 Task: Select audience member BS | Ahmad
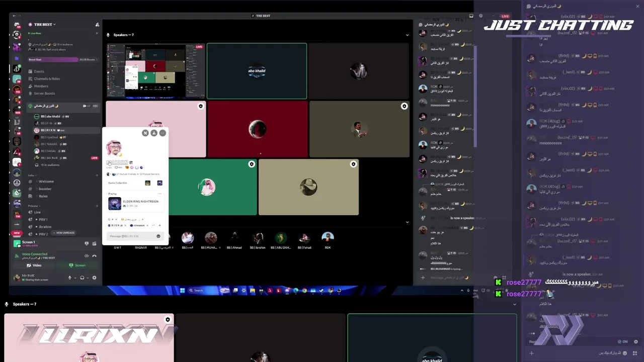click(234, 240)
